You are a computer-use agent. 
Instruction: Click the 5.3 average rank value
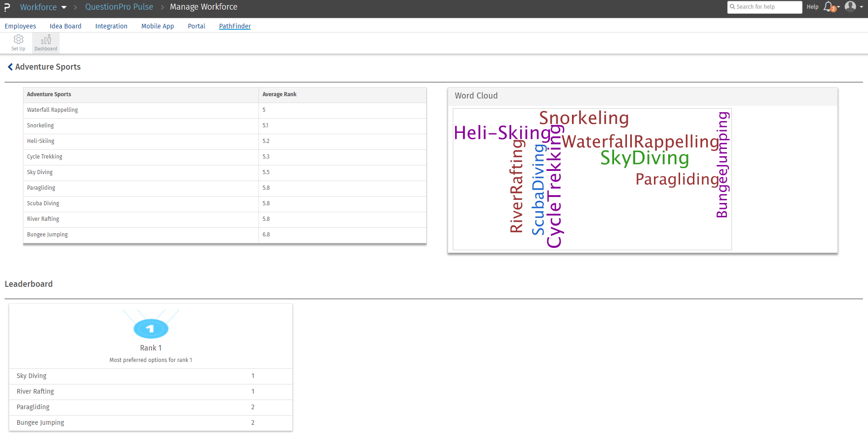[266, 157]
